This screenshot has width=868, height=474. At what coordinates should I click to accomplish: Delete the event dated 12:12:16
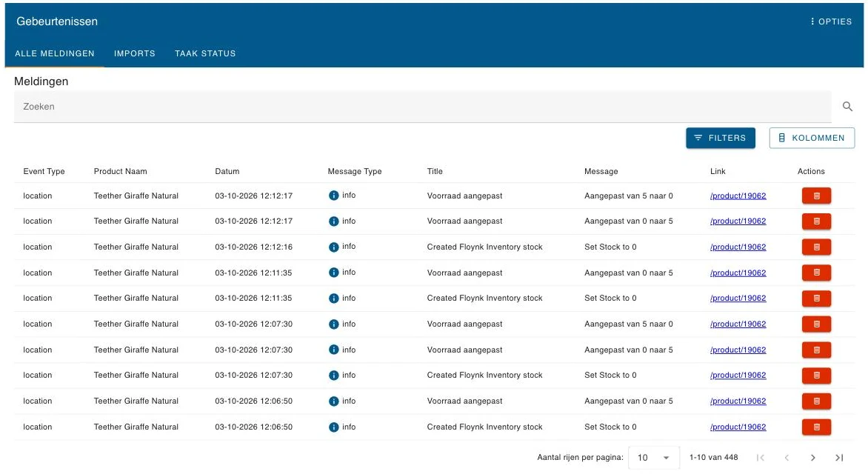point(816,247)
